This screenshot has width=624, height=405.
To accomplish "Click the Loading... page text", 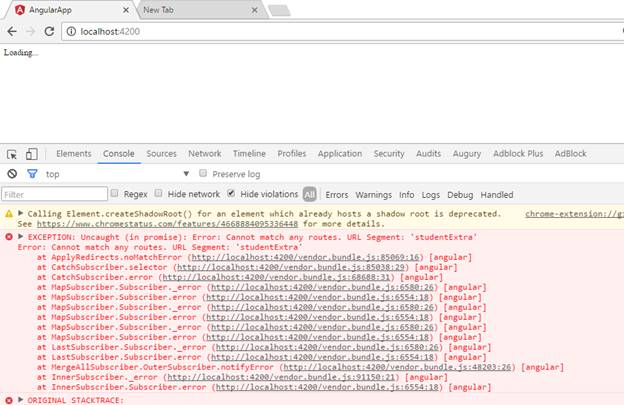I will pos(21,53).
